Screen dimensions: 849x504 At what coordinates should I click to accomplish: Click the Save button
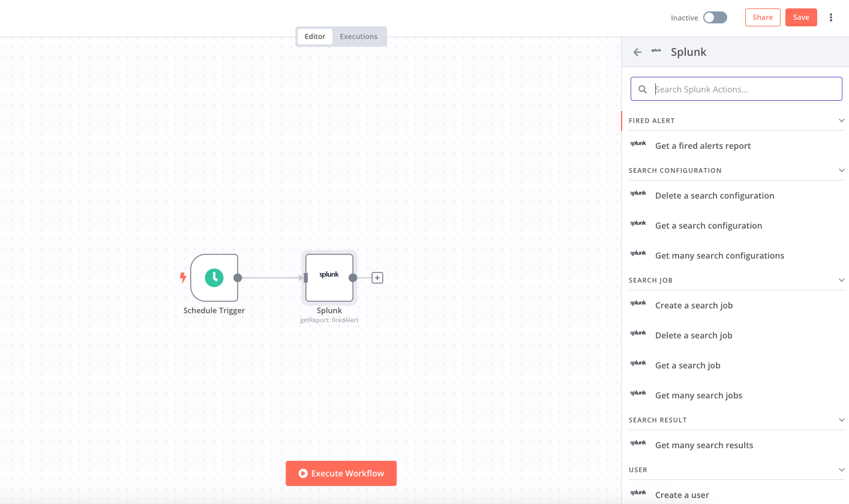[800, 17]
